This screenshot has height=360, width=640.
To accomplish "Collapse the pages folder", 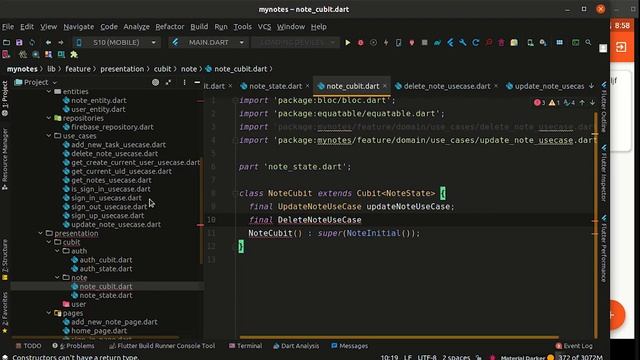I will [49, 313].
